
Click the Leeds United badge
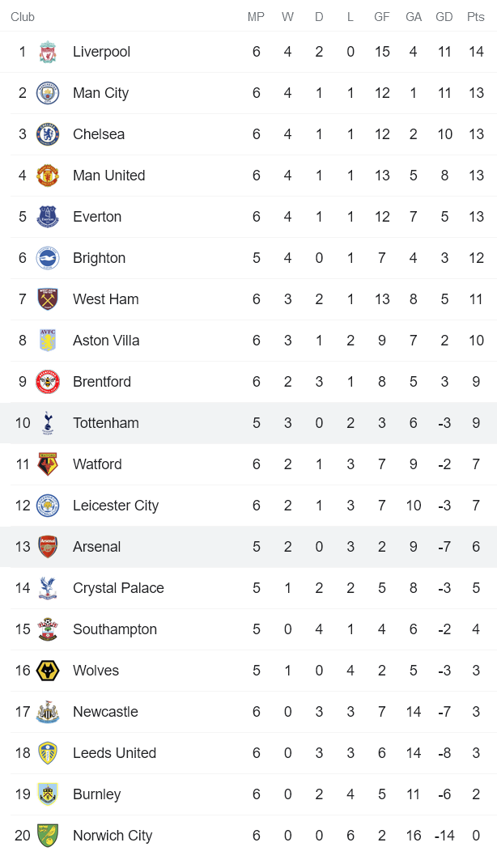pyautogui.click(x=48, y=752)
